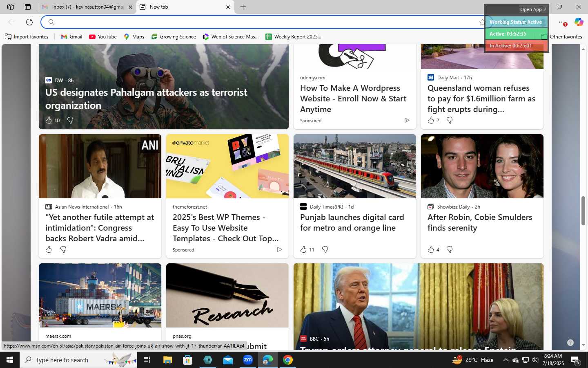Open the pnas.org Research pen thumbnail
The image size is (588, 368).
point(227,295)
